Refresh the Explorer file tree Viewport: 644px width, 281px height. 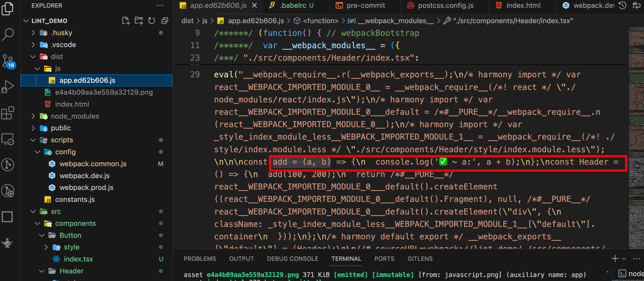click(152, 21)
